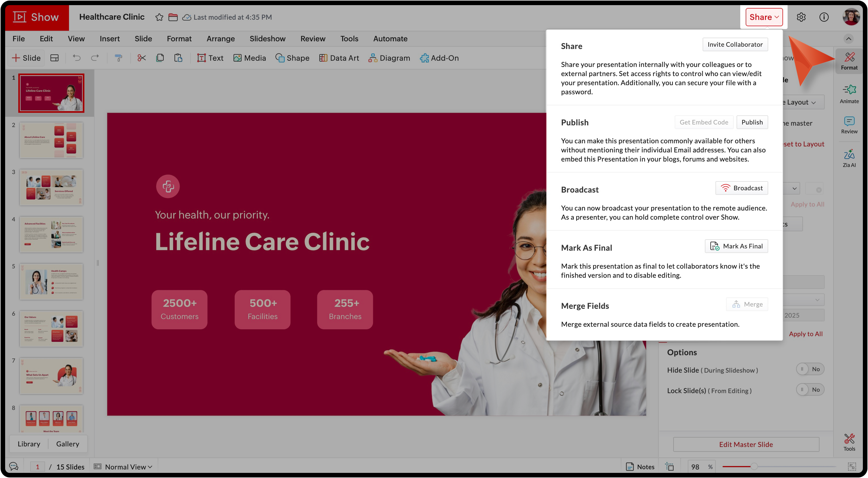The height and width of the screenshot is (478, 868).
Task: Click the star favorite icon
Action: pos(159,17)
